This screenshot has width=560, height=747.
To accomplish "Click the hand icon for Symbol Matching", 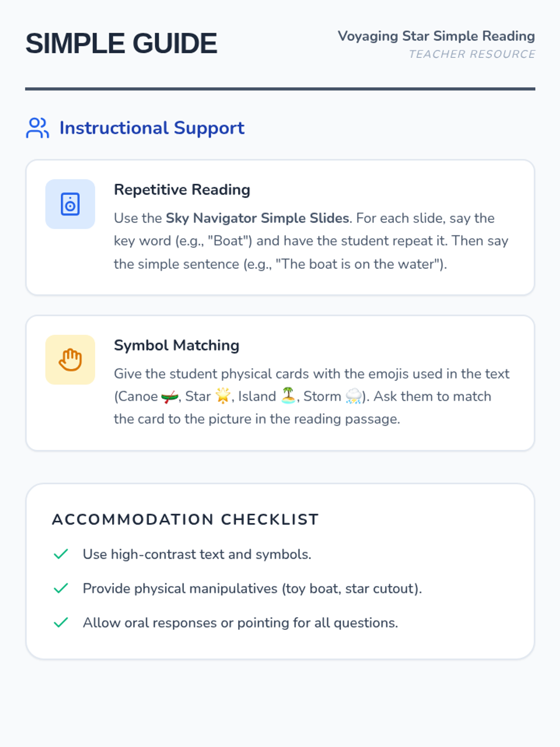I will [x=70, y=360].
